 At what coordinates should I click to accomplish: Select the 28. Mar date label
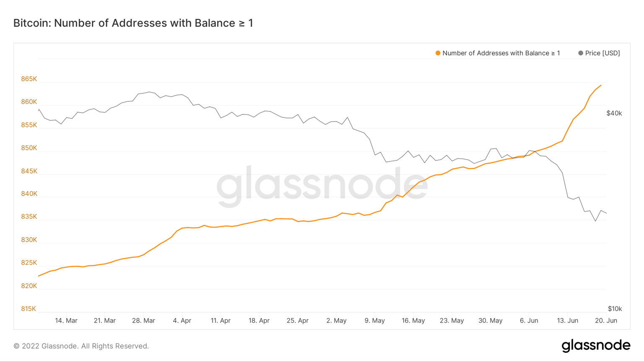click(143, 321)
